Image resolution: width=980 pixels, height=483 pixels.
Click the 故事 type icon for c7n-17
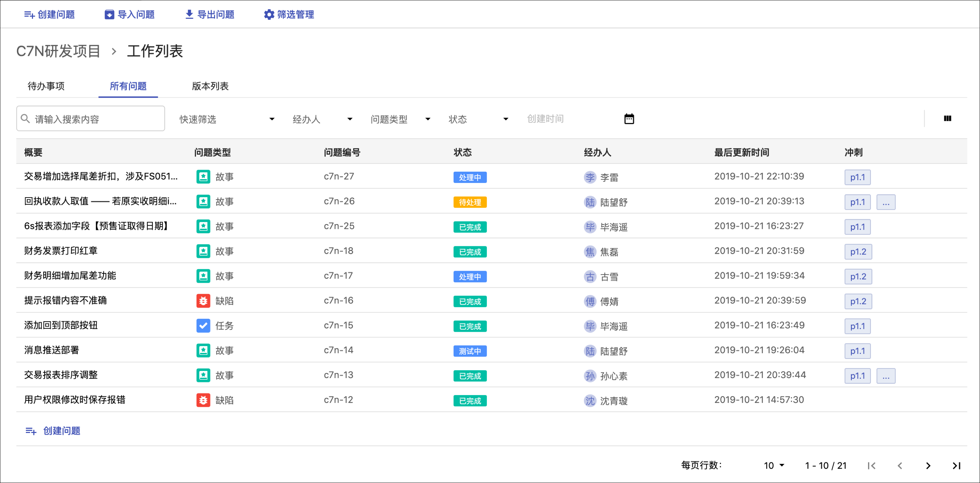tap(203, 276)
